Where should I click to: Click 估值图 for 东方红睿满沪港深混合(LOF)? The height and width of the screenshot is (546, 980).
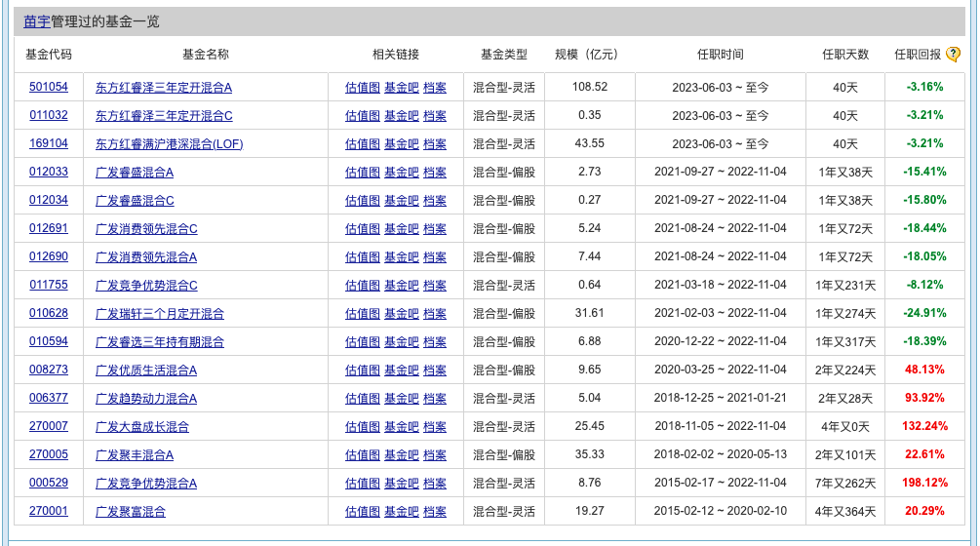click(x=362, y=143)
